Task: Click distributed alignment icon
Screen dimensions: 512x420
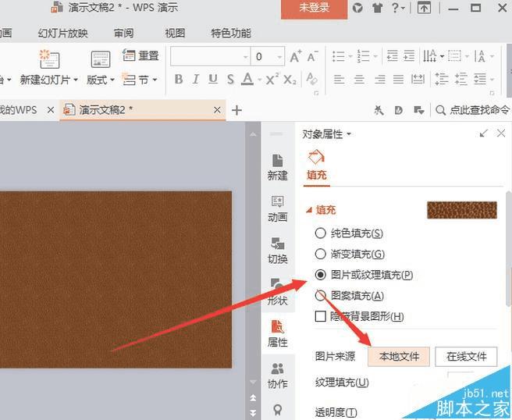Action: click(418, 79)
